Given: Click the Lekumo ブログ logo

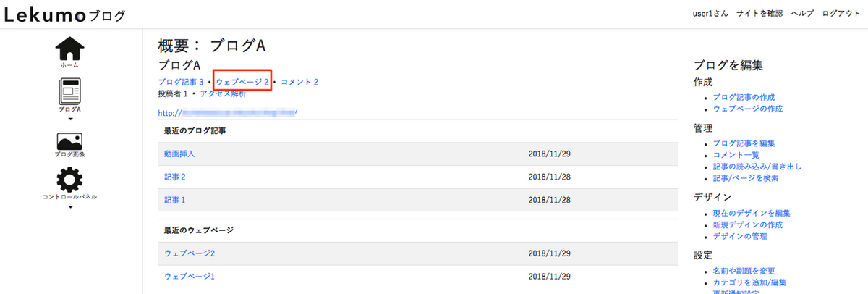Looking at the screenshot, I should coord(64,14).
